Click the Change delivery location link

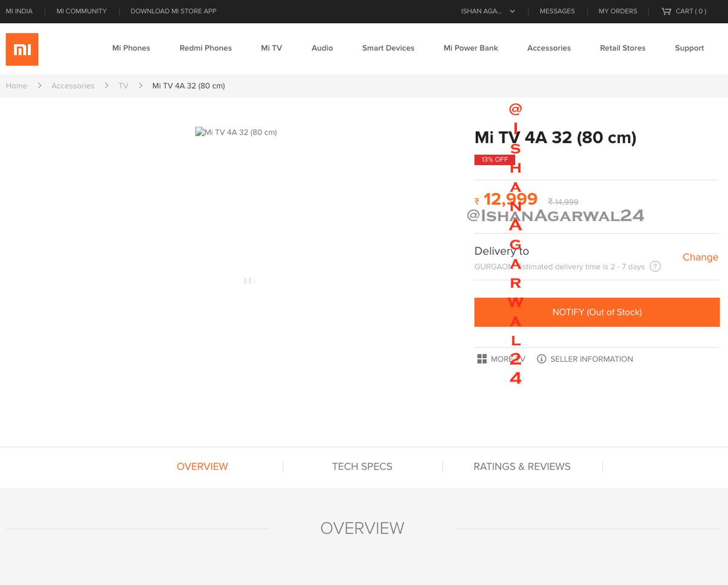pos(700,257)
